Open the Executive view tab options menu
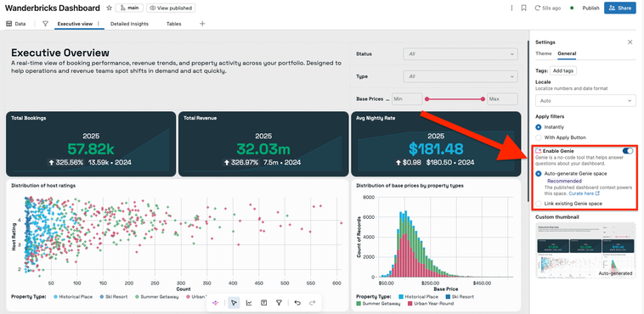644x314 pixels. click(99, 24)
